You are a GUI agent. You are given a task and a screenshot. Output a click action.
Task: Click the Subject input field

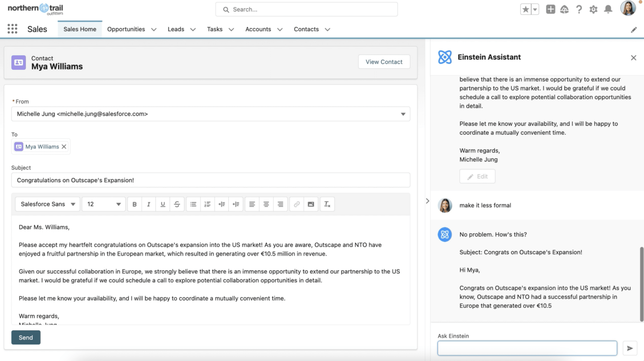pyautogui.click(x=211, y=180)
